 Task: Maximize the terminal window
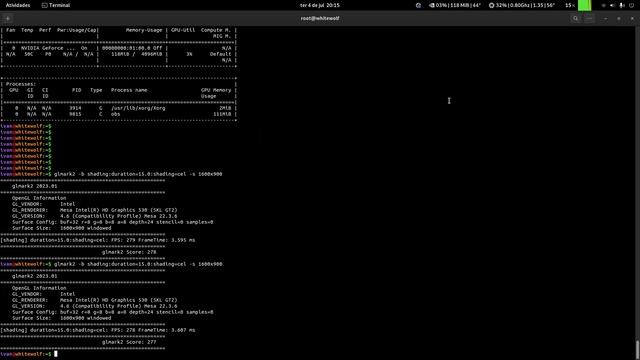(619, 18)
